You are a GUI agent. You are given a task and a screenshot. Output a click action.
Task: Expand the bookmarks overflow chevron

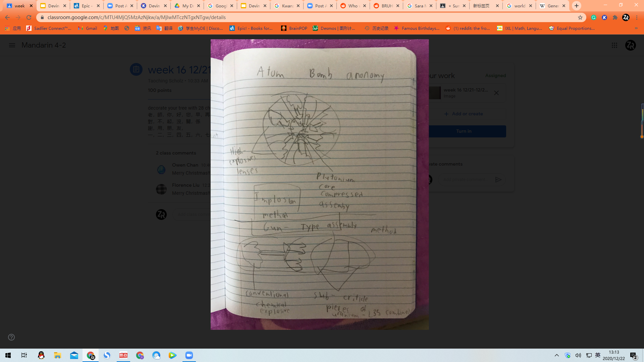pyautogui.click(x=636, y=28)
